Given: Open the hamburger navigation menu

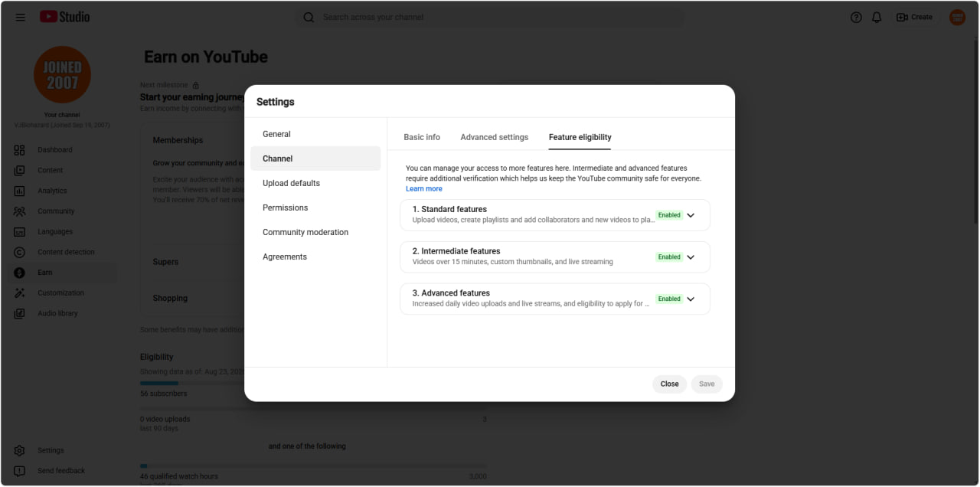Looking at the screenshot, I should click(20, 17).
